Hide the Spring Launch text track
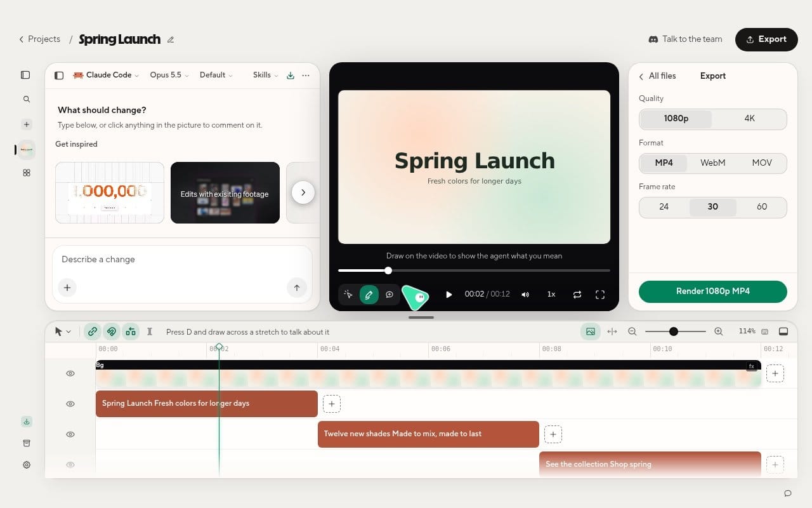812x508 pixels. pyautogui.click(x=70, y=404)
